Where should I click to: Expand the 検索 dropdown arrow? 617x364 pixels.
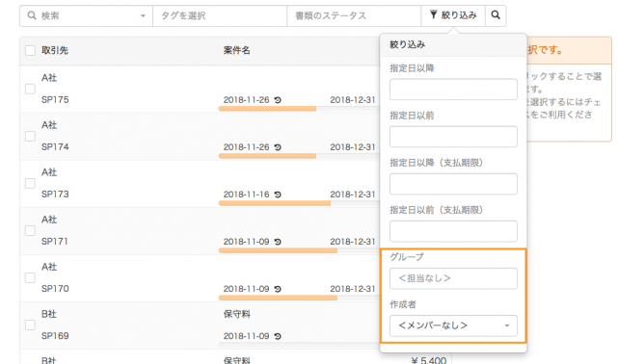pyautogui.click(x=143, y=16)
